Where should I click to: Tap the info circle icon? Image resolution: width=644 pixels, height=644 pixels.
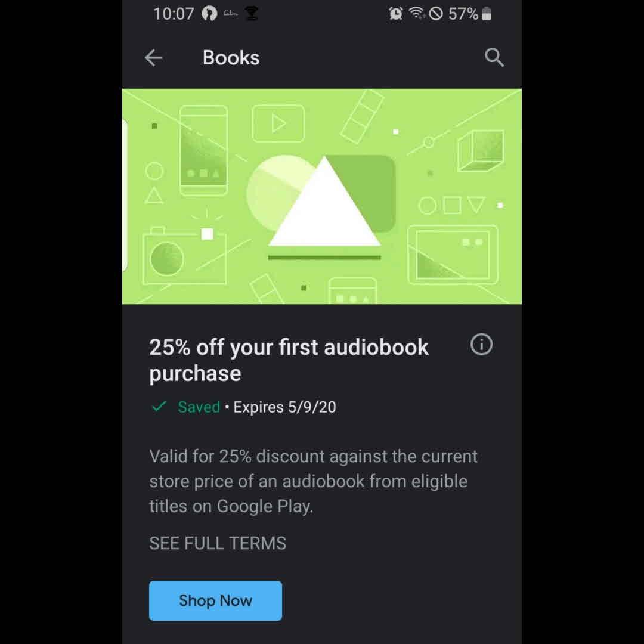tap(481, 344)
